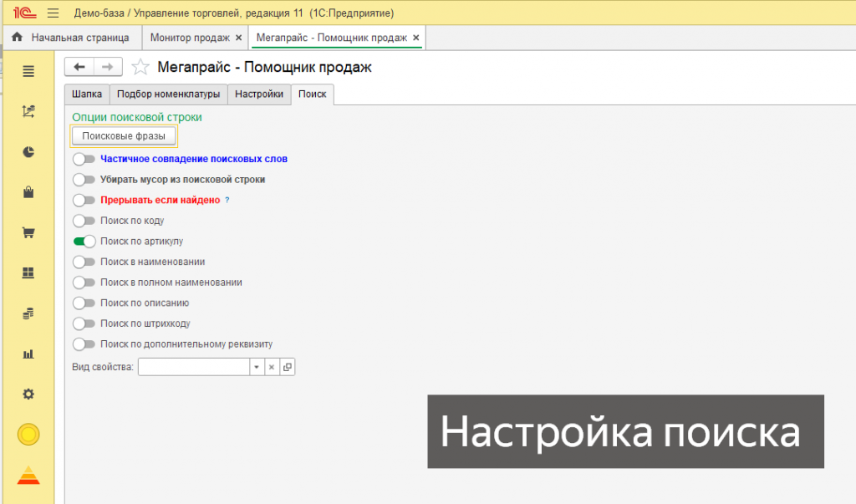Navigate forward with the right arrow
The image size is (856, 504).
pos(108,67)
